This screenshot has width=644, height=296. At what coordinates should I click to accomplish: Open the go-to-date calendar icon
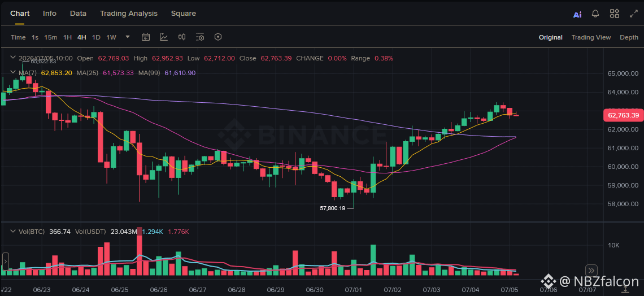point(145,37)
